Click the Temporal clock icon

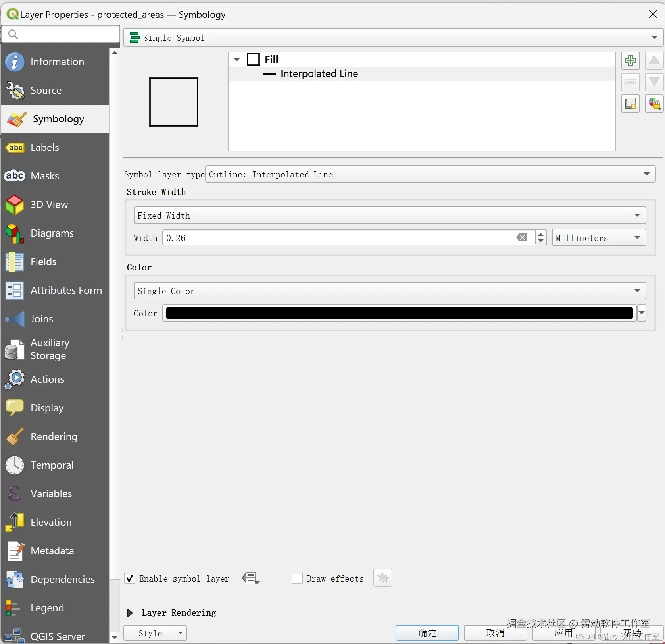pyautogui.click(x=15, y=465)
